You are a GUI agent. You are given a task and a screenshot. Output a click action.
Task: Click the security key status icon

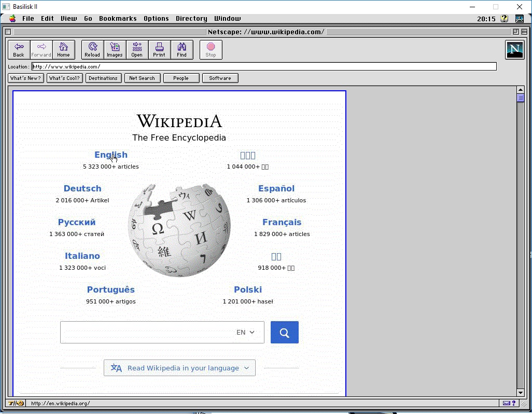coord(16,403)
